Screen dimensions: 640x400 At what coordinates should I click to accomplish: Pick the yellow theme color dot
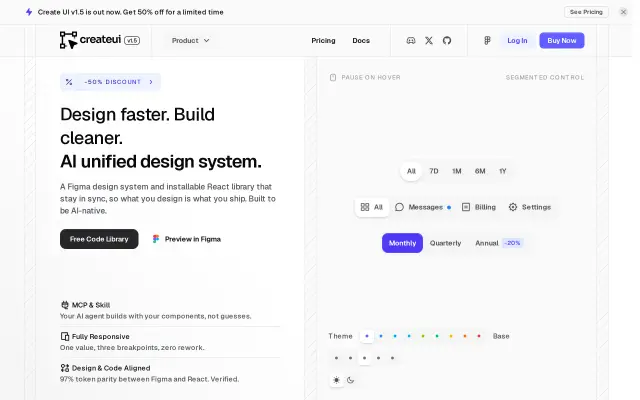point(451,336)
